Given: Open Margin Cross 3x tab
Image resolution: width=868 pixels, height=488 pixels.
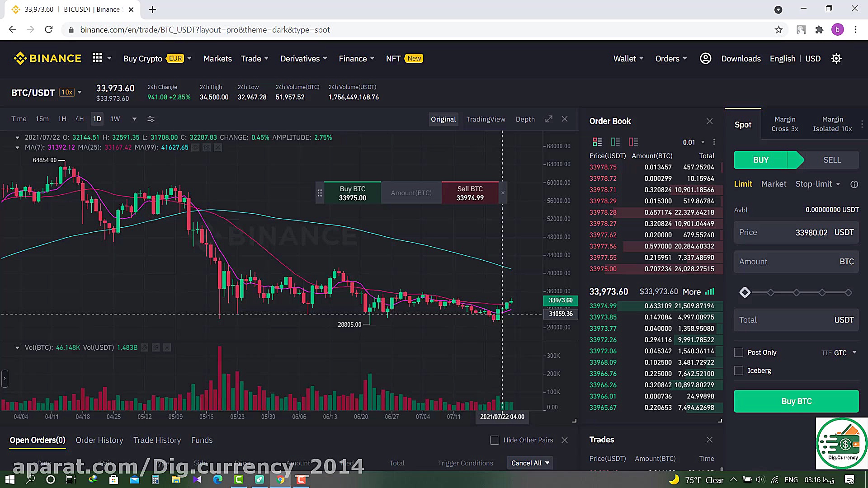Looking at the screenshot, I should pyautogui.click(x=785, y=124).
